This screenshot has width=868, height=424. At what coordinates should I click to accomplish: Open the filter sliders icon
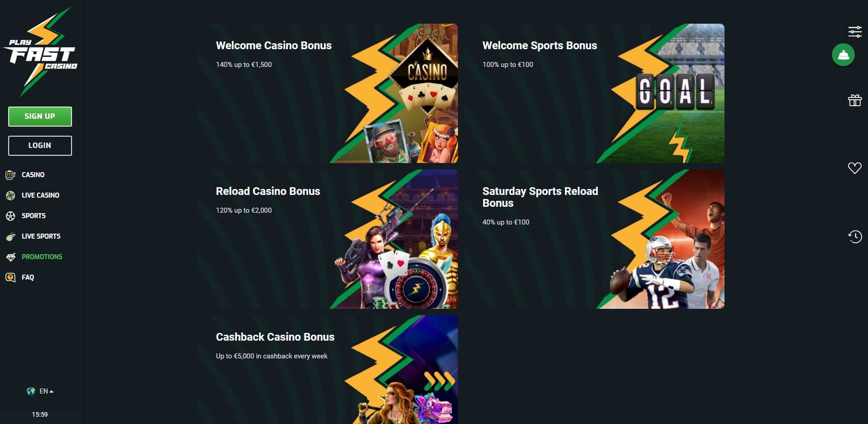pos(855,32)
